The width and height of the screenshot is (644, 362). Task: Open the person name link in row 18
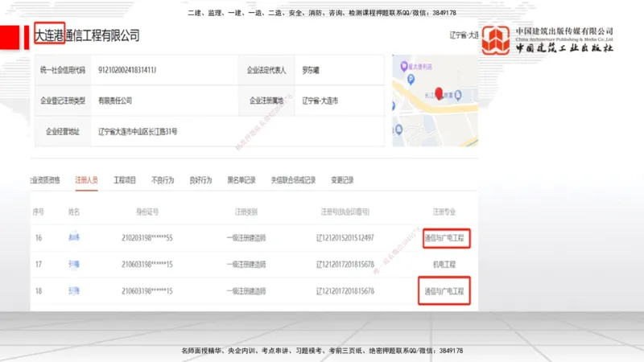(x=74, y=291)
